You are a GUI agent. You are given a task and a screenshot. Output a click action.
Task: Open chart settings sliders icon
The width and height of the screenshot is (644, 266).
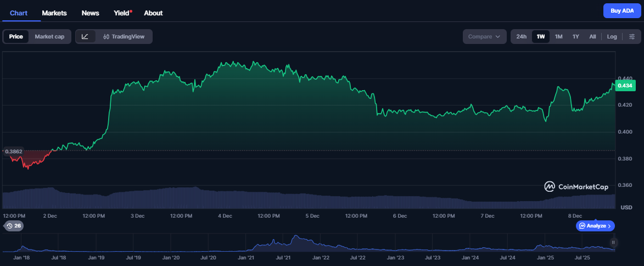631,37
